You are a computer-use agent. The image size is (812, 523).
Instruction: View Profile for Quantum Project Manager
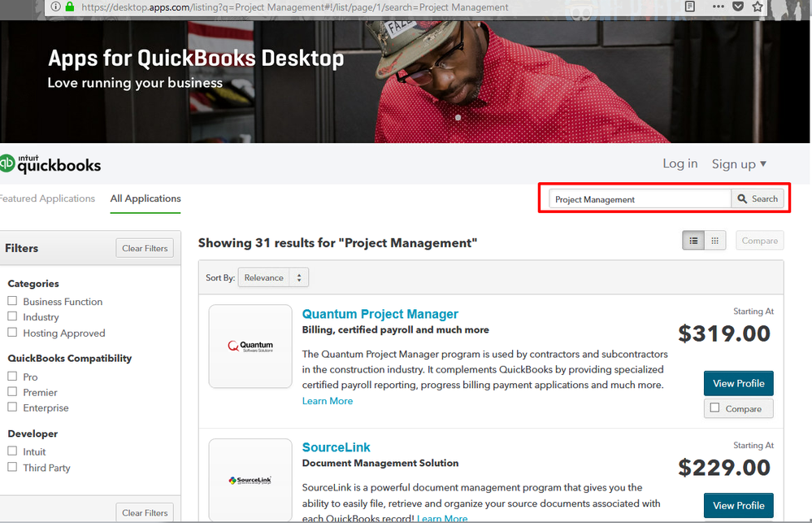click(739, 384)
